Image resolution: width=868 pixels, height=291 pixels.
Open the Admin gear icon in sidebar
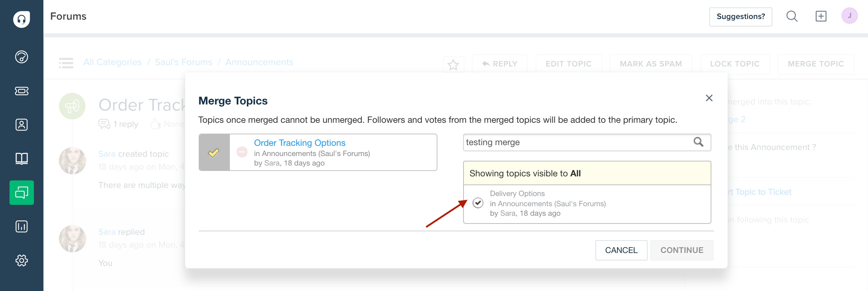point(21,260)
